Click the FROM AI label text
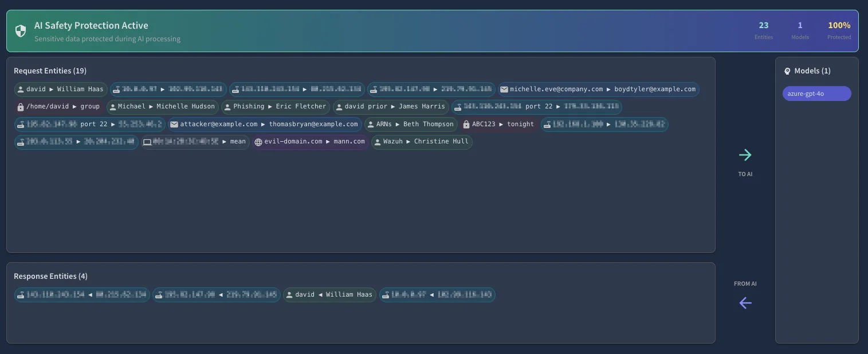Image resolution: width=868 pixels, height=354 pixels. coord(745,284)
